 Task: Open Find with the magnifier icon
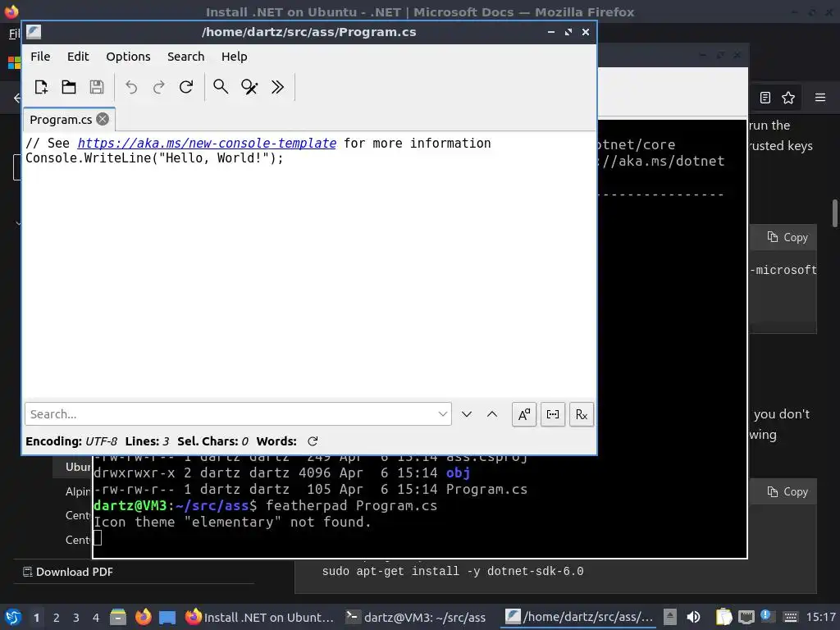pyautogui.click(x=221, y=87)
